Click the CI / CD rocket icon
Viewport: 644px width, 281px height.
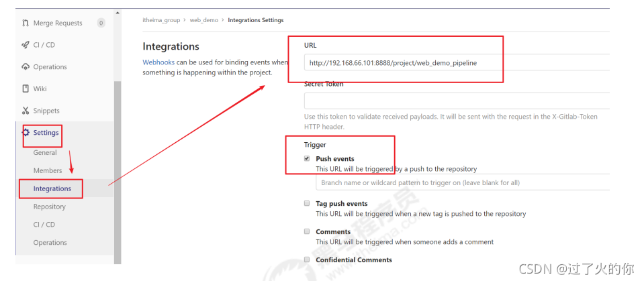pos(25,45)
